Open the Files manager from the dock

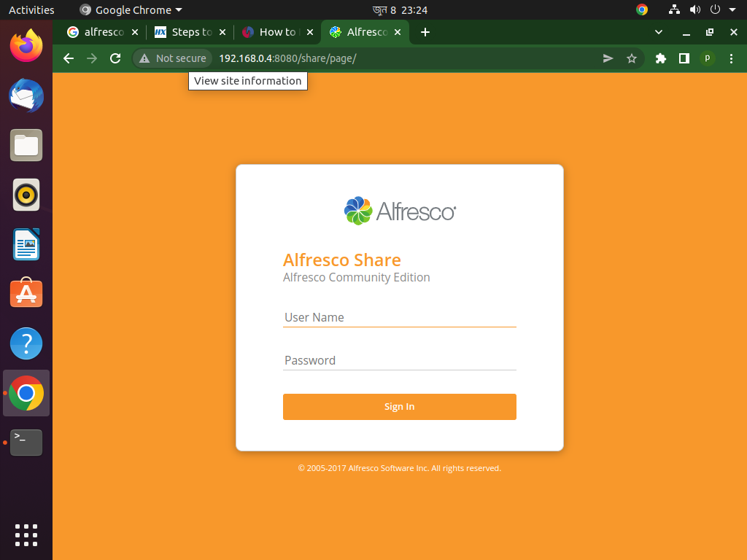pyautogui.click(x=26, y=145)
